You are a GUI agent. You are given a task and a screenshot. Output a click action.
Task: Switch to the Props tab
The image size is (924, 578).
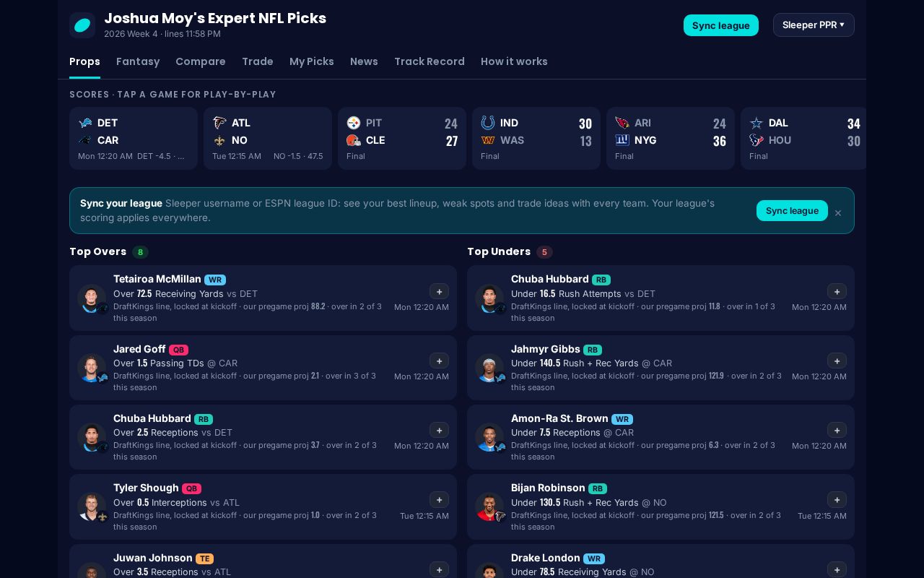[84, 61]
